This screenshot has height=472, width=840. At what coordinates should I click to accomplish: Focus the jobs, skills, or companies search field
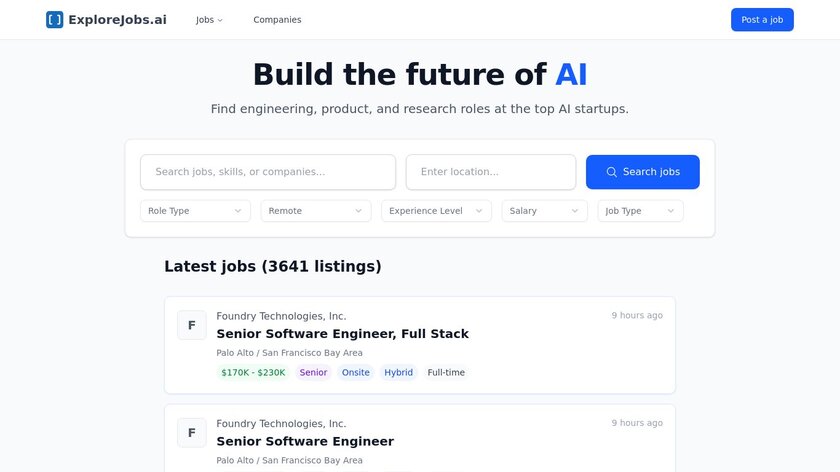point(268,172)
